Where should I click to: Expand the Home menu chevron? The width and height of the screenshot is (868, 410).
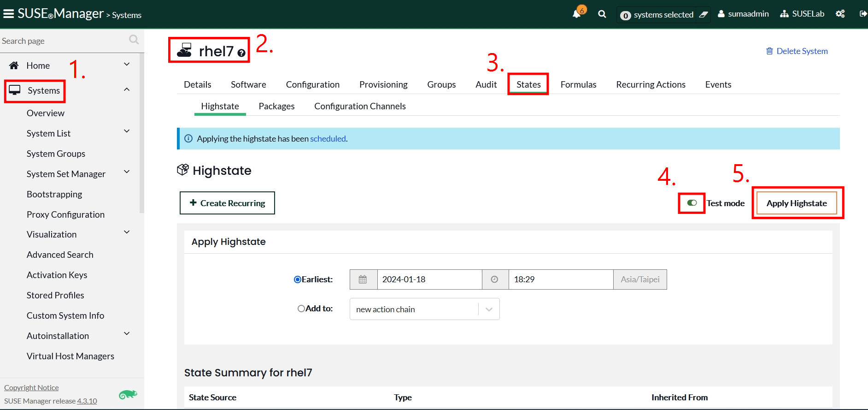(127, 65)
